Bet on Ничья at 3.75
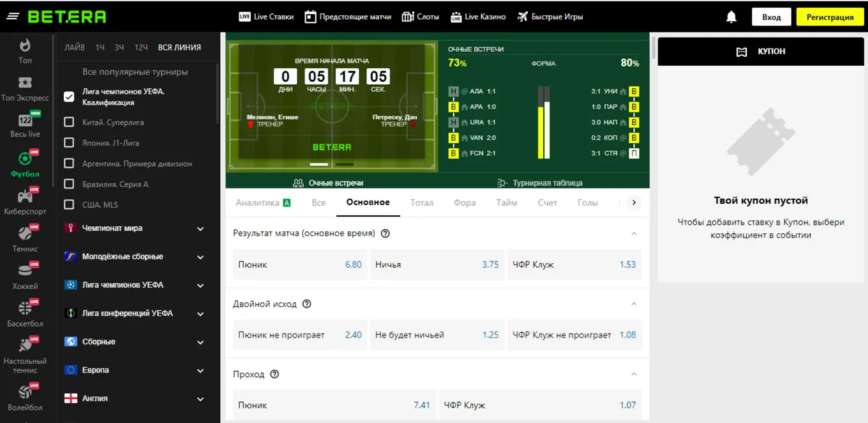Screen dimensions: 868x423 tap(437, 265)
